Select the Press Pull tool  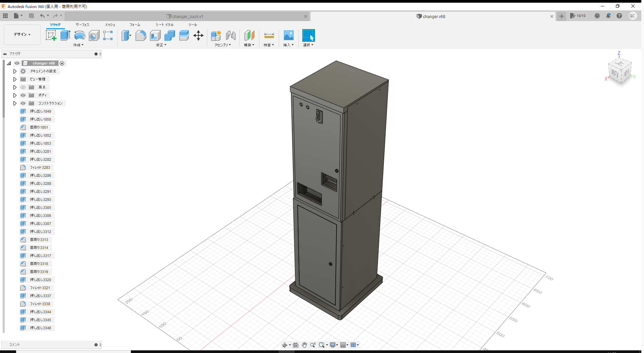coord(126,35)
